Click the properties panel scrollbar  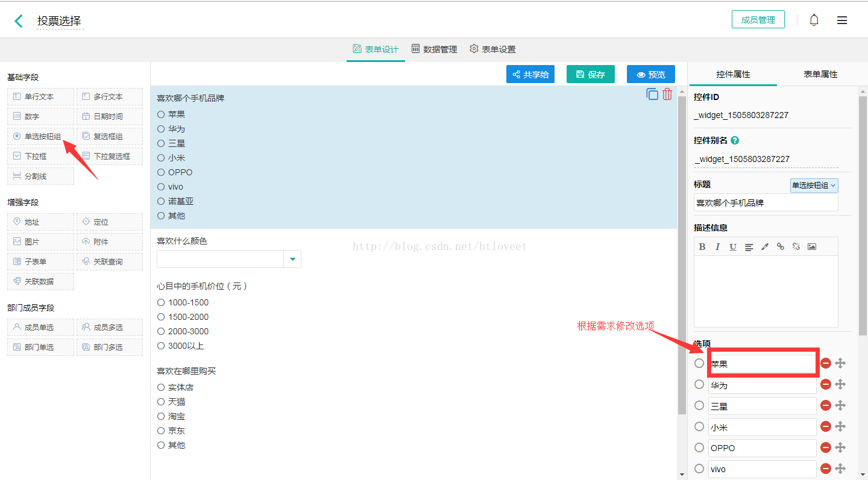point(863,216)
